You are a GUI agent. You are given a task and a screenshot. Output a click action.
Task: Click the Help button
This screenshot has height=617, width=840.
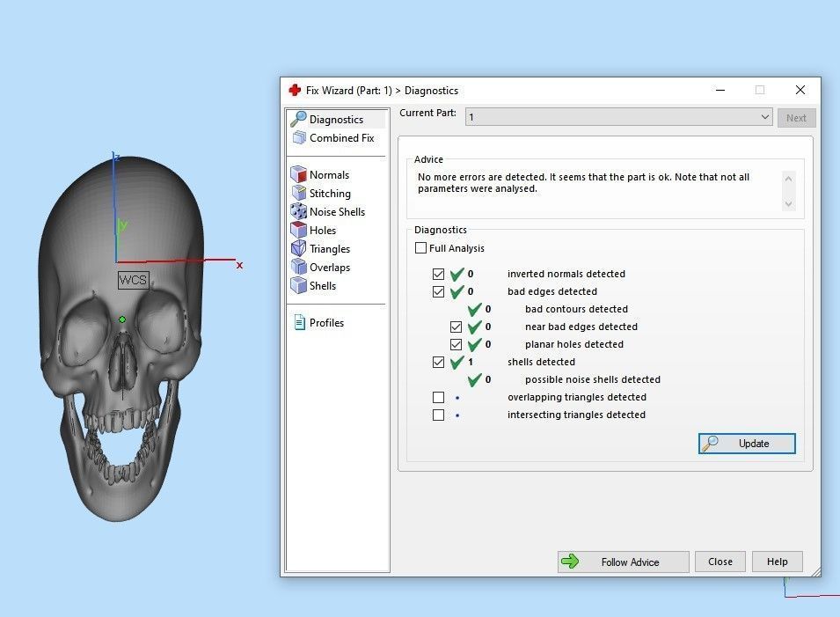pyautogui.click(x=777, y=562)
